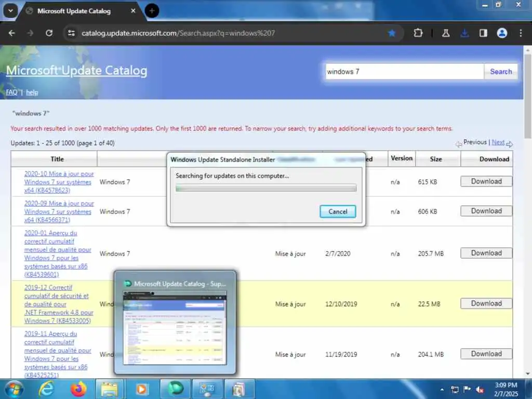Click the Search button

[x=501, y=72]
